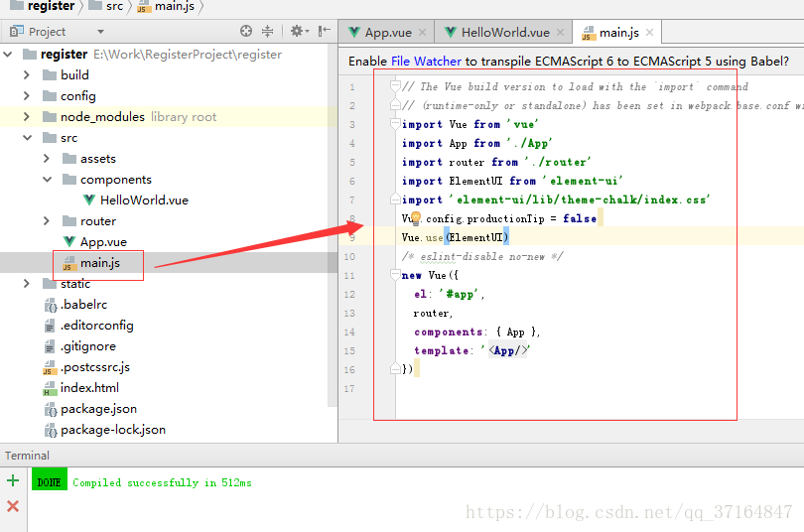Select main.js in project tree
Image resolution: width=804 pixels, height=532 pixels.
pos(100,262)
